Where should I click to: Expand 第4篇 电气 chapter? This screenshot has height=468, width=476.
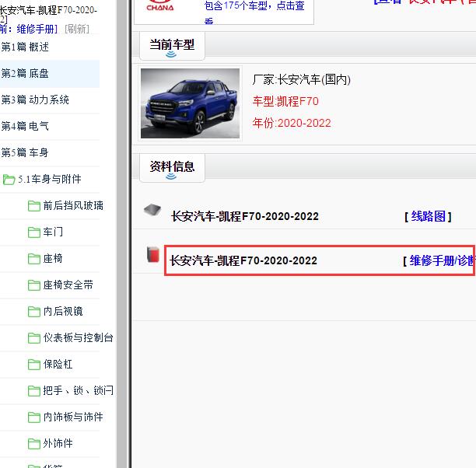tap(25, 126)
